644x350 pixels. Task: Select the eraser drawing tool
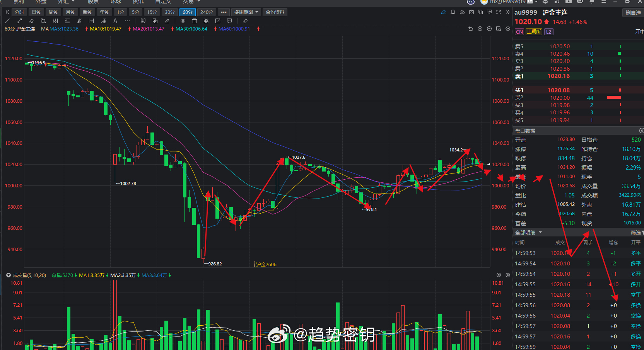tap(167, 21)
